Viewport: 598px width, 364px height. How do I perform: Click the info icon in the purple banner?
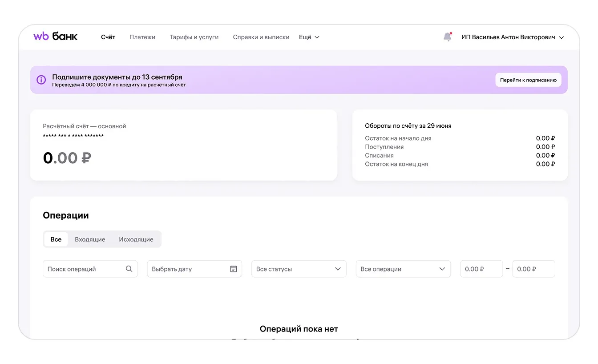(x=41, y=80)
